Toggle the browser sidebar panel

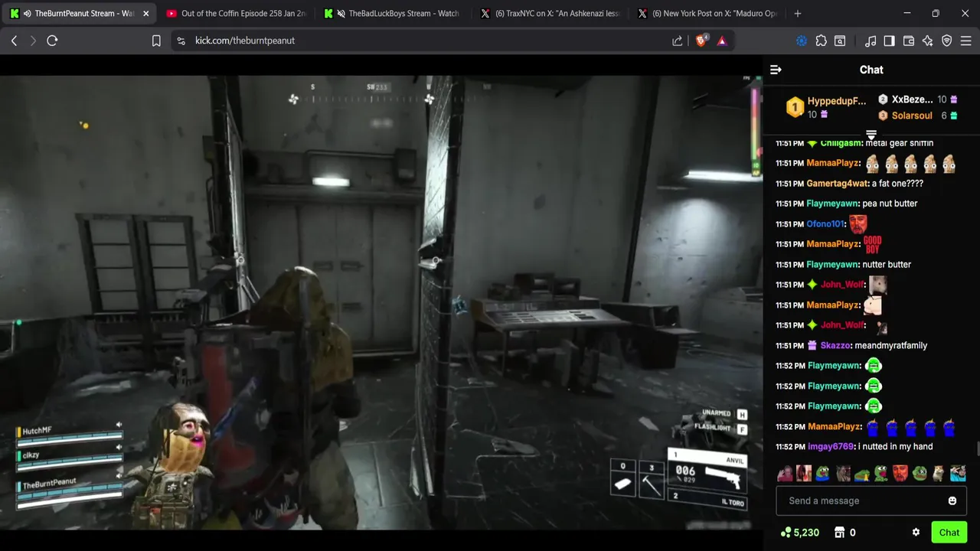(889, 41)
